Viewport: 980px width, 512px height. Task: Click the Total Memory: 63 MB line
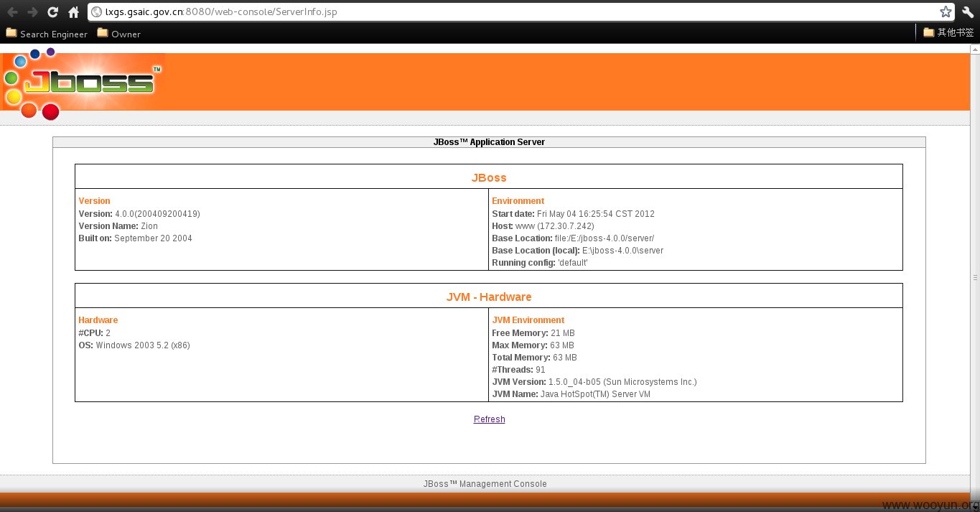[534, 358]
